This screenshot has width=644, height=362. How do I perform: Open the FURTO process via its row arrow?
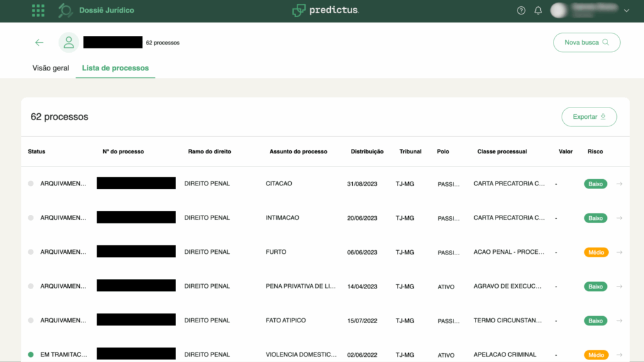pos(619,252)
